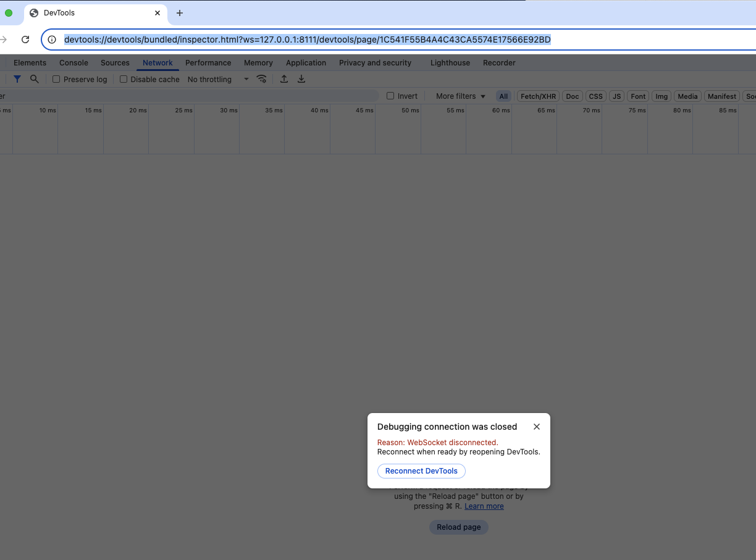
Task: Filter requests by JS type
Action: click(616, 96)
